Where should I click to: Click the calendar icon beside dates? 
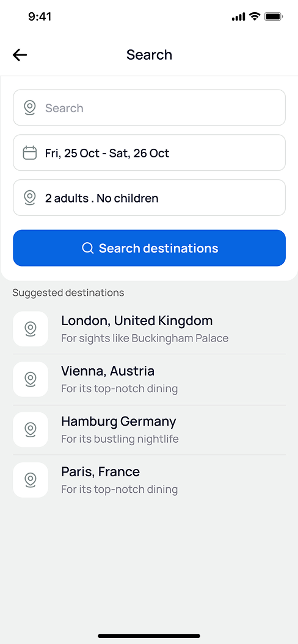(29, 153)
